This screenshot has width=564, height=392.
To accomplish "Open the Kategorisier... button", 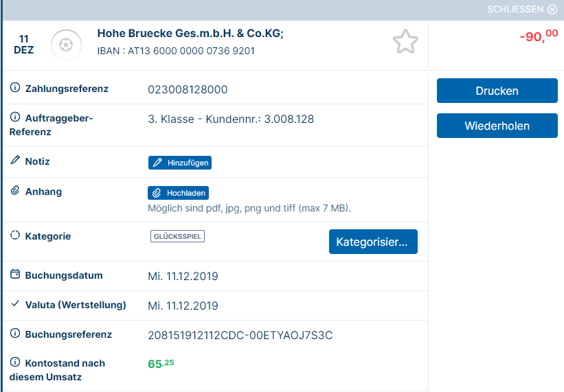I will [373, 242].
